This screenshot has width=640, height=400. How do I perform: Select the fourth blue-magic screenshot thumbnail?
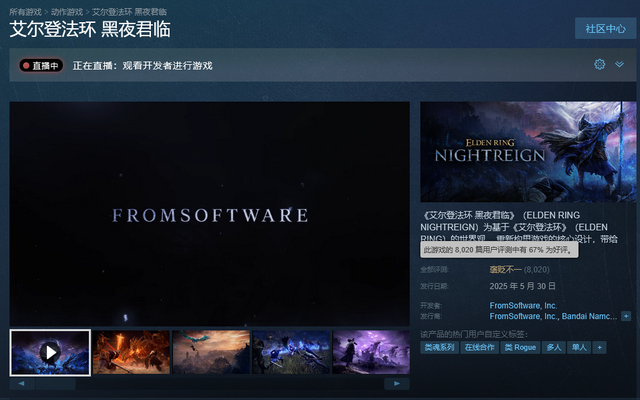pyautogui.click(x=290, y=352)
